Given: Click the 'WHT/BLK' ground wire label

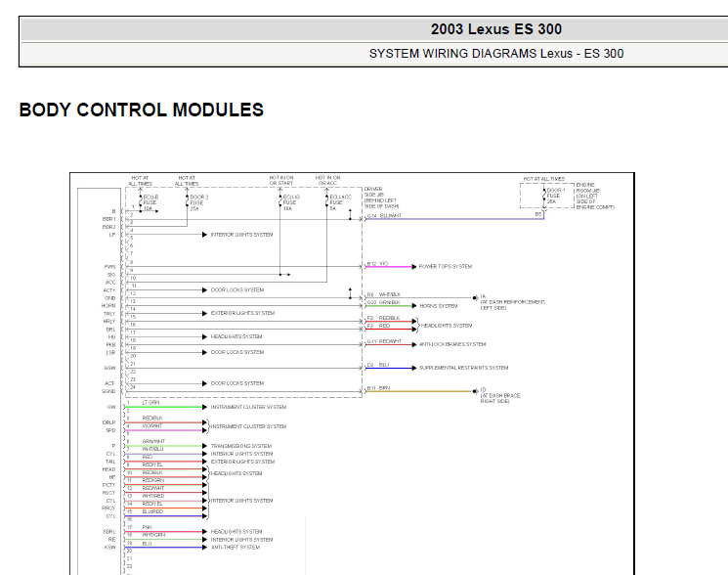Looking at the screenshot, I should click(x=390, y=295).
